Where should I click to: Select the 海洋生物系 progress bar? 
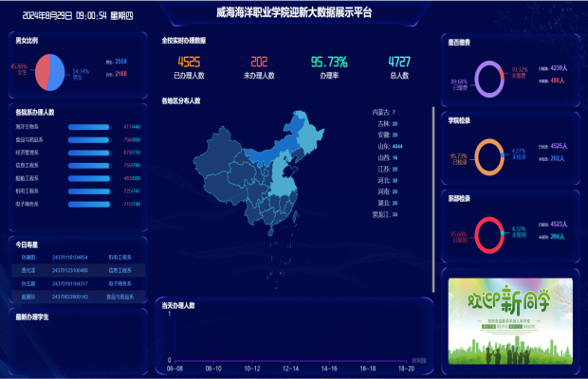click(90, 126)
